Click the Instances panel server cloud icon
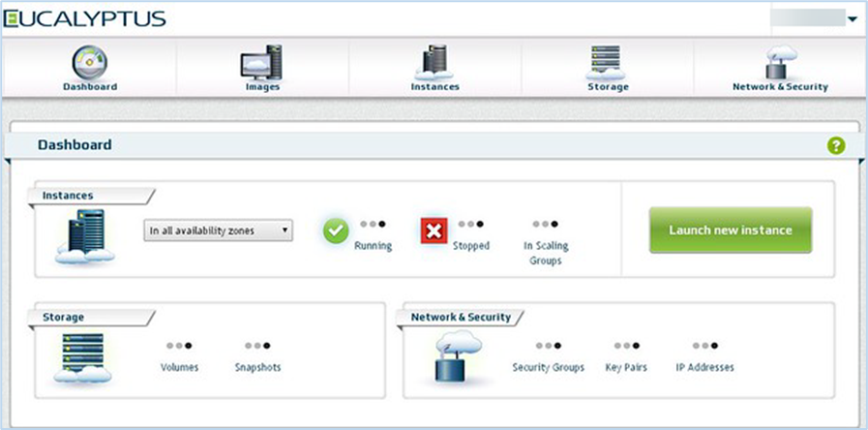Viewport: 868px width, 430px height. (85, 236)
